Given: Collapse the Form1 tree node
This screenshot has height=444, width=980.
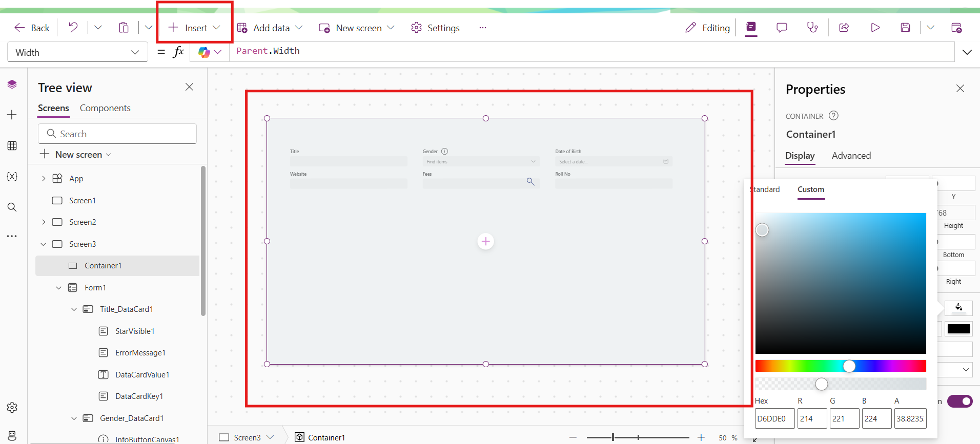Looking at the screenshot, I should 59,288.
